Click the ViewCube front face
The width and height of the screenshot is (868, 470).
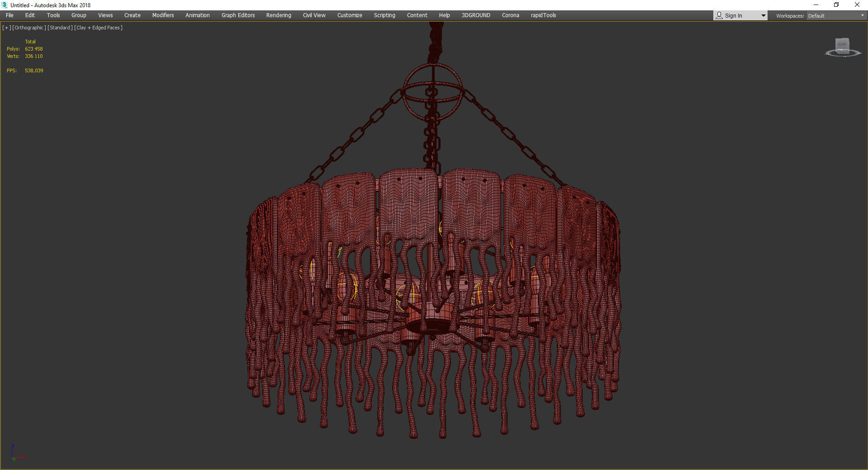[842, 45]
